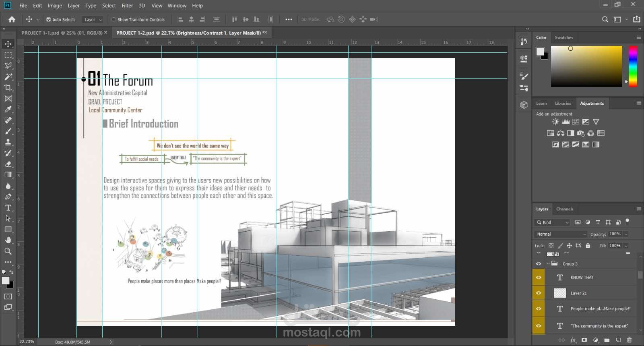The width and height of the screenshot is (644, 346).
Task: Toggle visibility of Layer 21
Action: click(x=539, y=293)
